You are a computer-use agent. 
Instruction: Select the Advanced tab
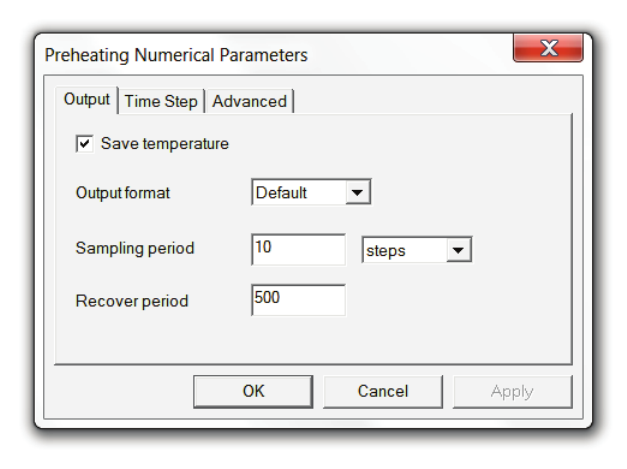coord(249,101)
